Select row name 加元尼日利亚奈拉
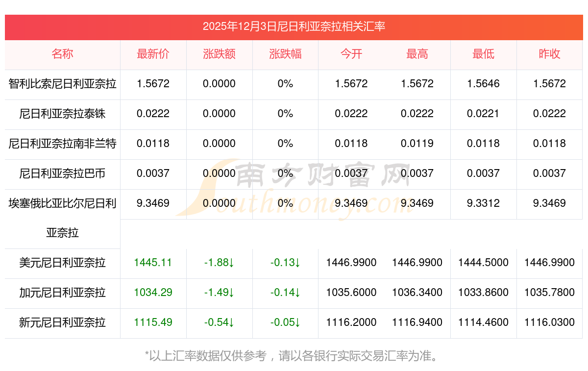The height and width of the screenshot is (371, 588). click(x=62, y=293)
